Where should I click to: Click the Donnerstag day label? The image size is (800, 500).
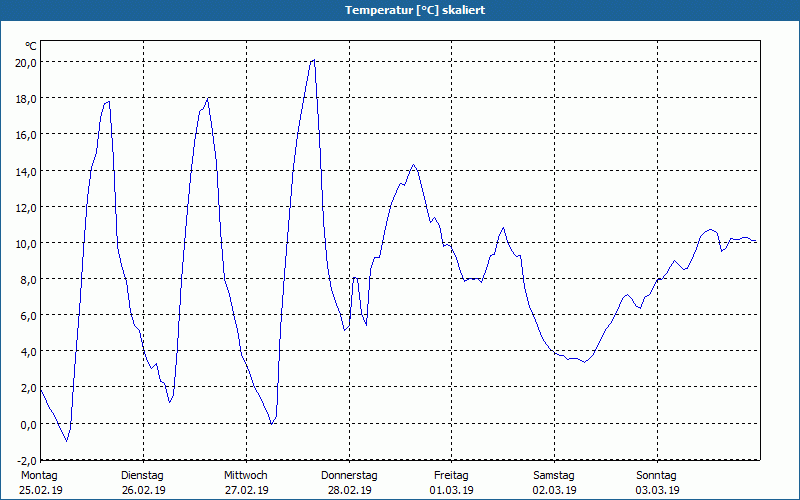coord(349,476)
